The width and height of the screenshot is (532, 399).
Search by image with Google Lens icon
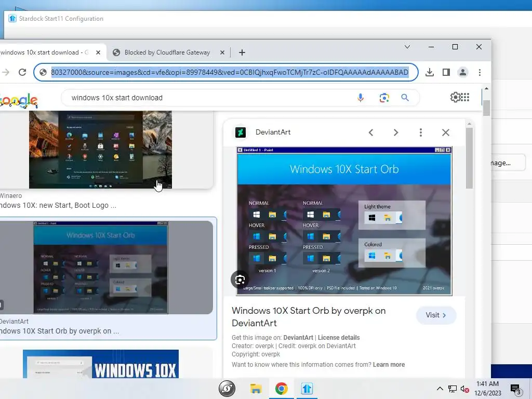pyautogui.click(x=384, y=98)
